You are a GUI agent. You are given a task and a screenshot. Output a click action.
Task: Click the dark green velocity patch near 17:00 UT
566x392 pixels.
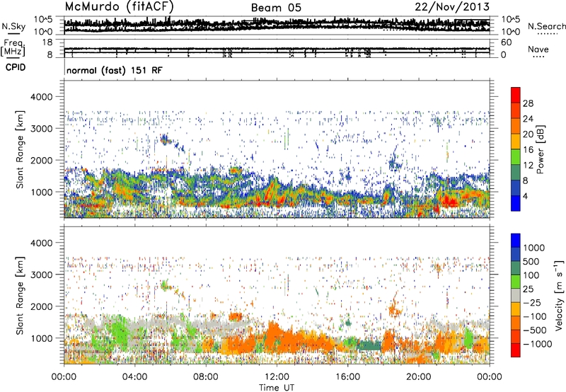point(369,345)
